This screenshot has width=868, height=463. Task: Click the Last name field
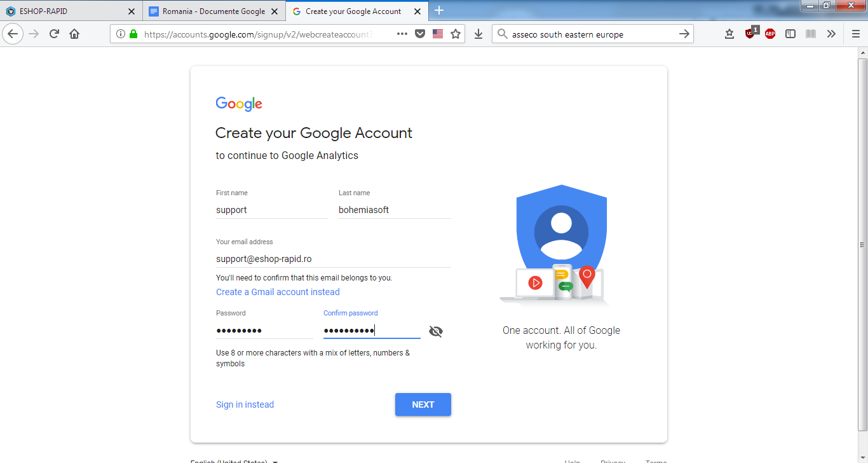click(x=395, y=210)
